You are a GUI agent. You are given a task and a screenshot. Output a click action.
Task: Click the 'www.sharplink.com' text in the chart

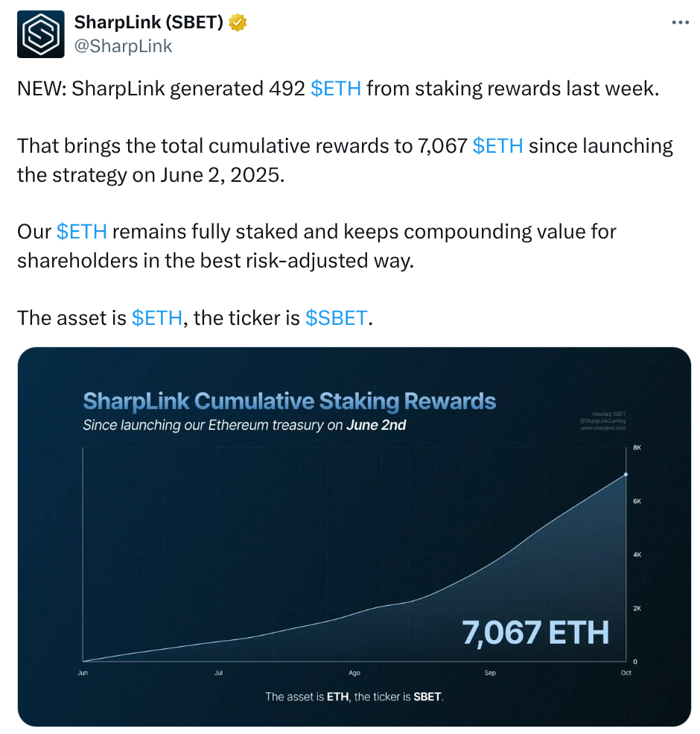click(x=605, y=429)
